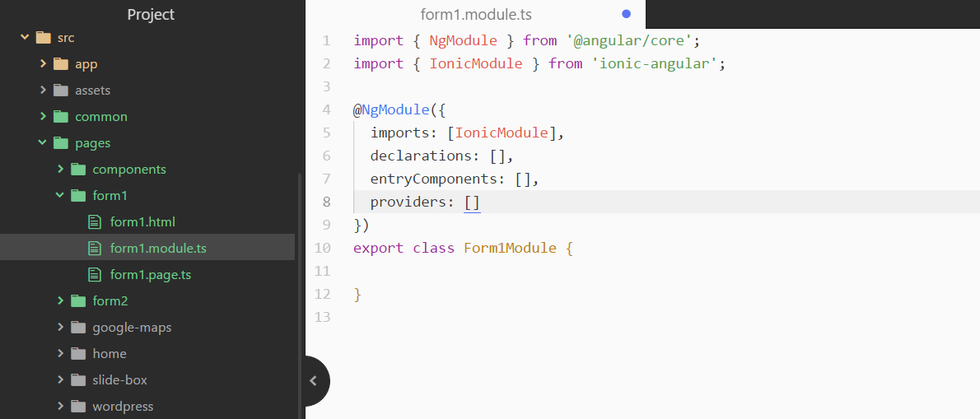
Task: Expand the form2 folder chevron
Action: coord(60,301)
